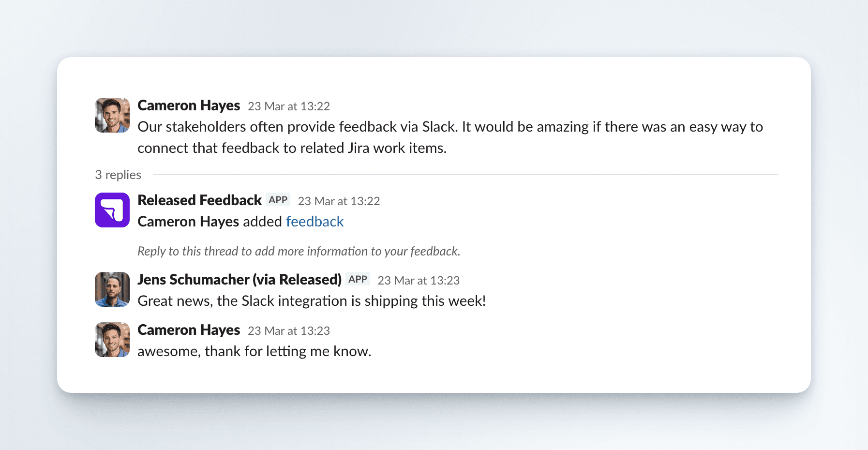Click the timestamp on the "awesome, thank" reply
The image size is (868, 450).
point(289,331)
